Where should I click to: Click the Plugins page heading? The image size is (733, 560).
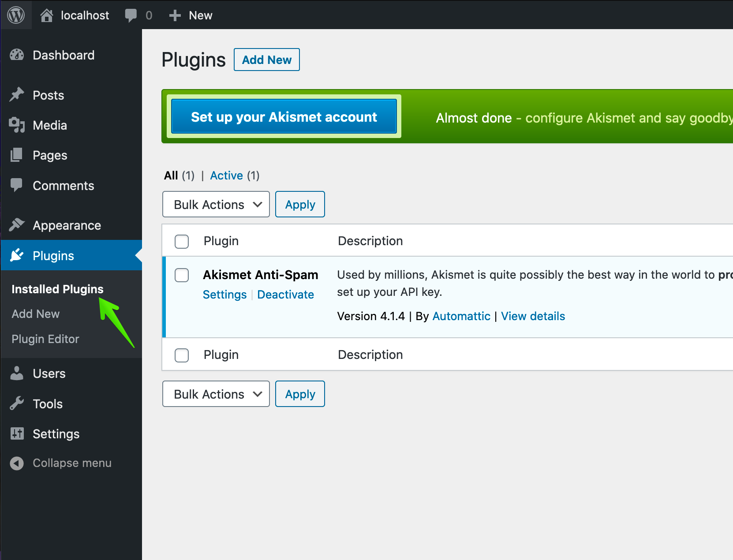click(x=193, y=60)
